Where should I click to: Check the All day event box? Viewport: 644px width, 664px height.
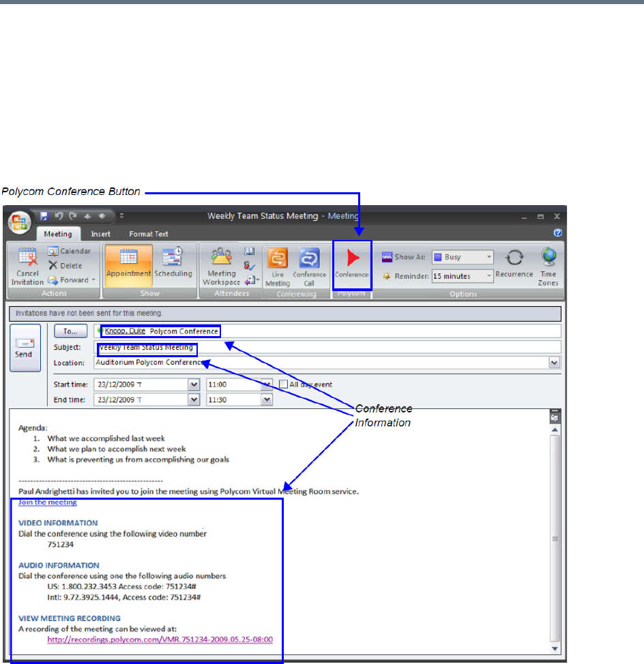(x=283, y=384)
